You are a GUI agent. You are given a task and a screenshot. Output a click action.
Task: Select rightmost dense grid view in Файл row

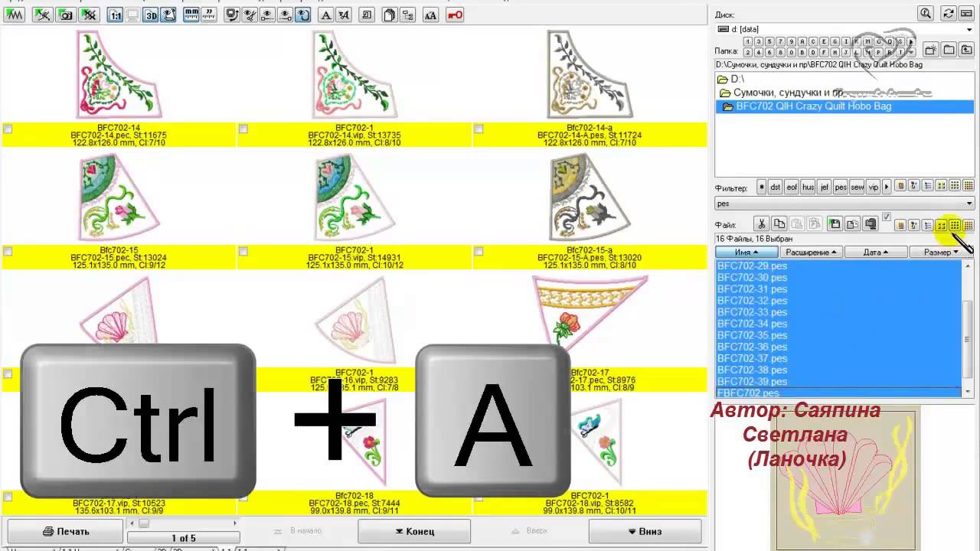(969, 226)
